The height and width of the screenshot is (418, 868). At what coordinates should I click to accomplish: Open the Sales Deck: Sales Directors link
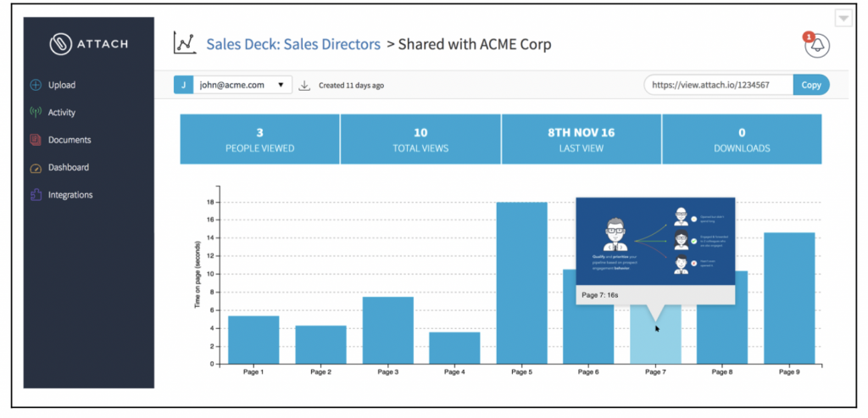tap(293, 44)
